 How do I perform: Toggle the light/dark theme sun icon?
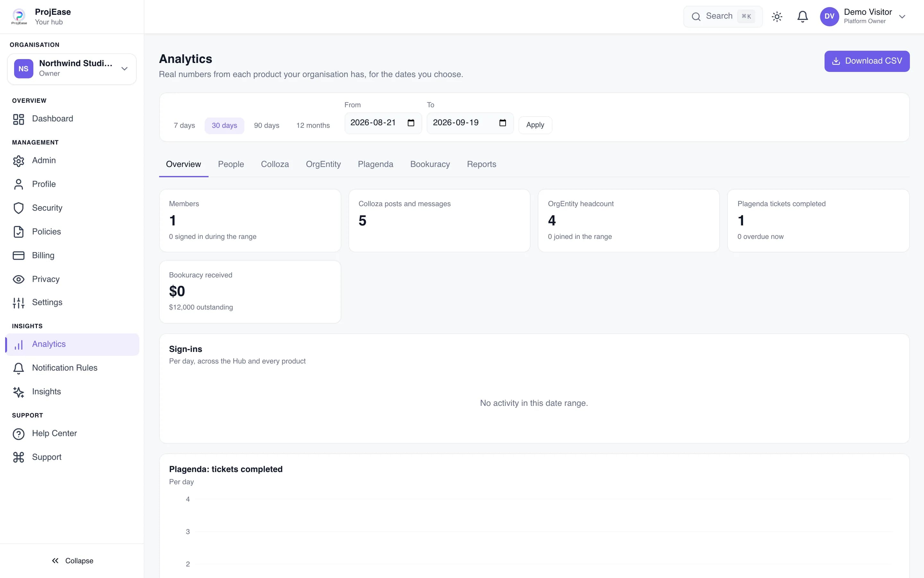[777, 16]
